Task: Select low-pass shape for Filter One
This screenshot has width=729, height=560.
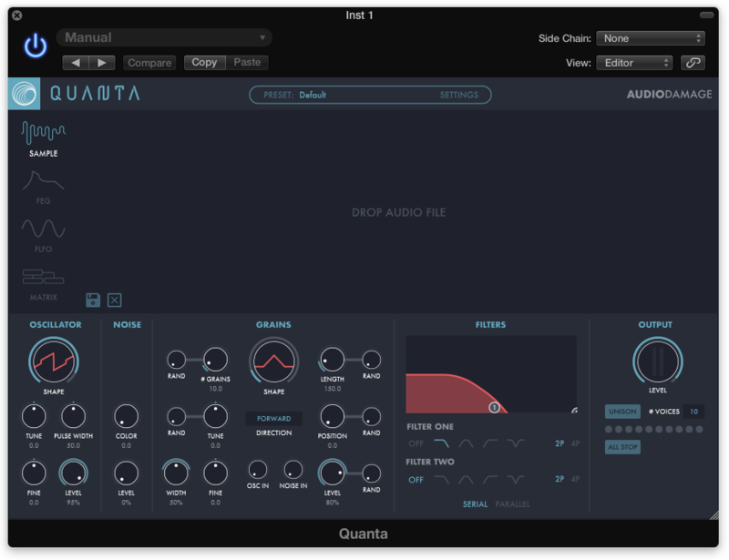Action: (442, 443)
